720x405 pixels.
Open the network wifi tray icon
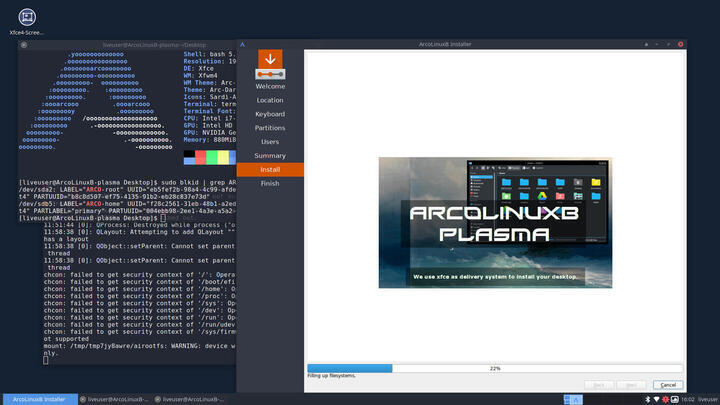tap(656, 399)
